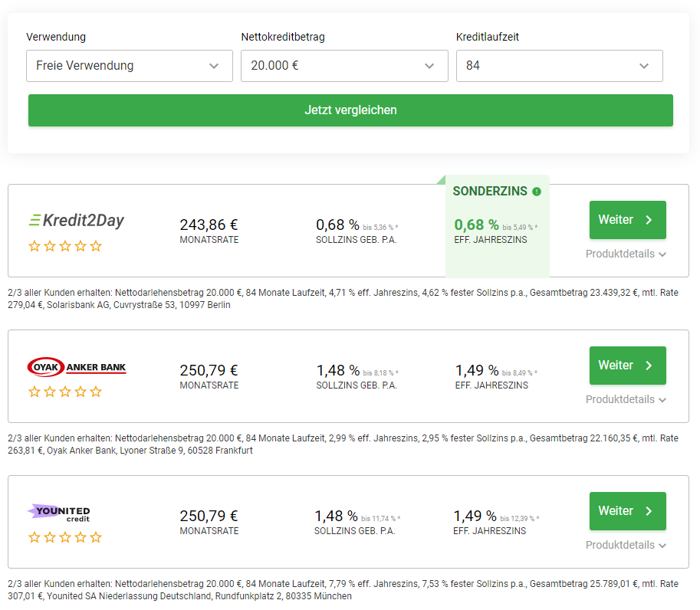Click the Younited Credit logo
700x610 pixels.
(60, 513)
